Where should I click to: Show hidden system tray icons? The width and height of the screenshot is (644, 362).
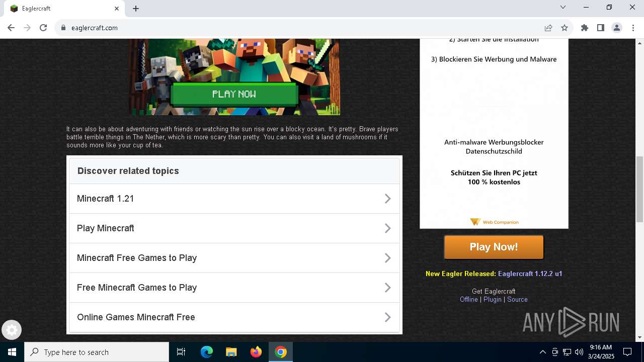click(x=542, y=352)
